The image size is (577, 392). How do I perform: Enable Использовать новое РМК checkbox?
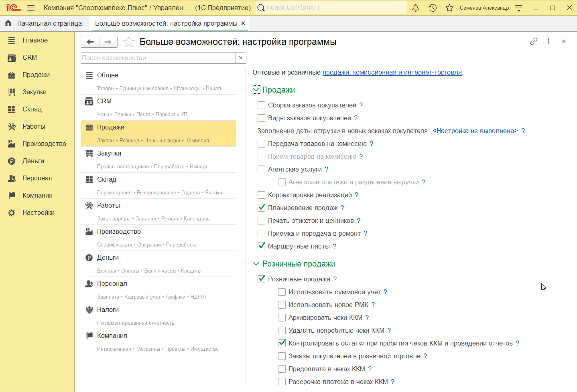282,305
